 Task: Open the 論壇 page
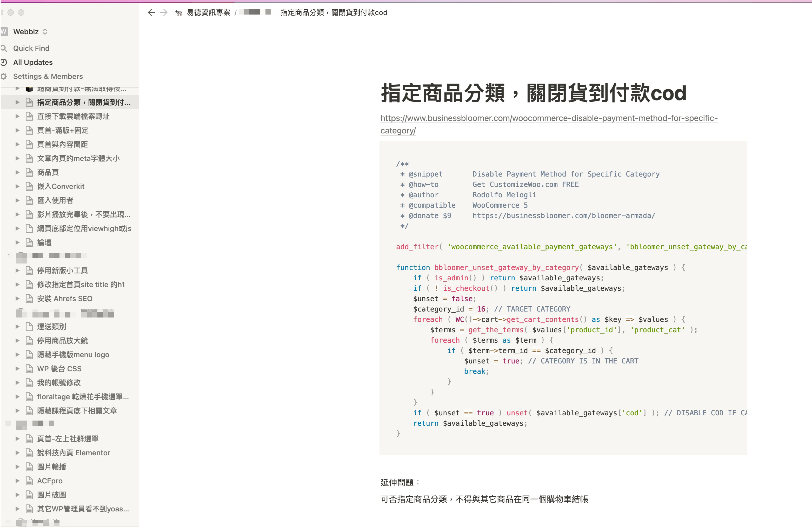tap(44, 242)
